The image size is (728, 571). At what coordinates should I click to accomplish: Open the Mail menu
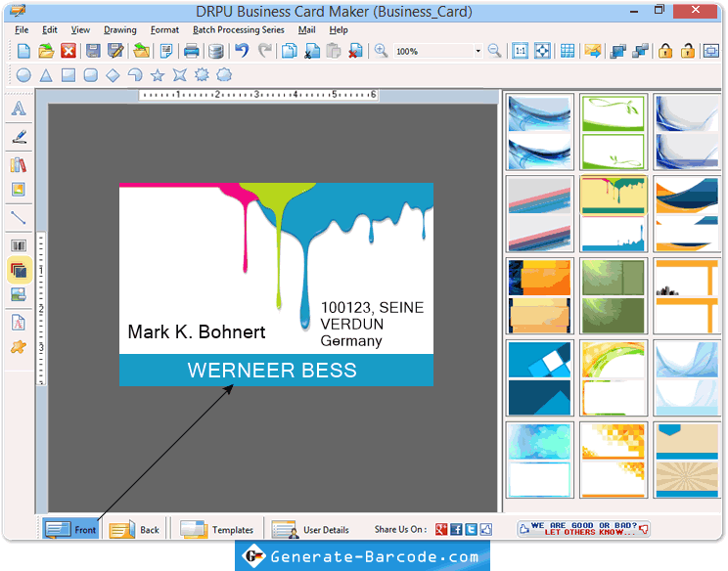point(306,29)
